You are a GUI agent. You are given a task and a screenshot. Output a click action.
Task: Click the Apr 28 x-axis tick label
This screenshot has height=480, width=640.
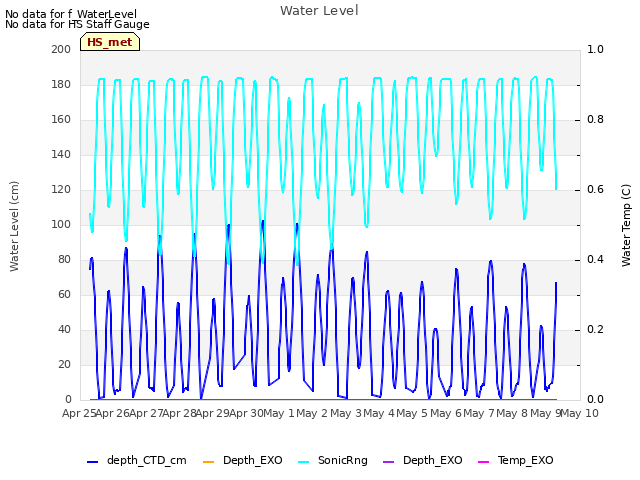click(180, 413)
